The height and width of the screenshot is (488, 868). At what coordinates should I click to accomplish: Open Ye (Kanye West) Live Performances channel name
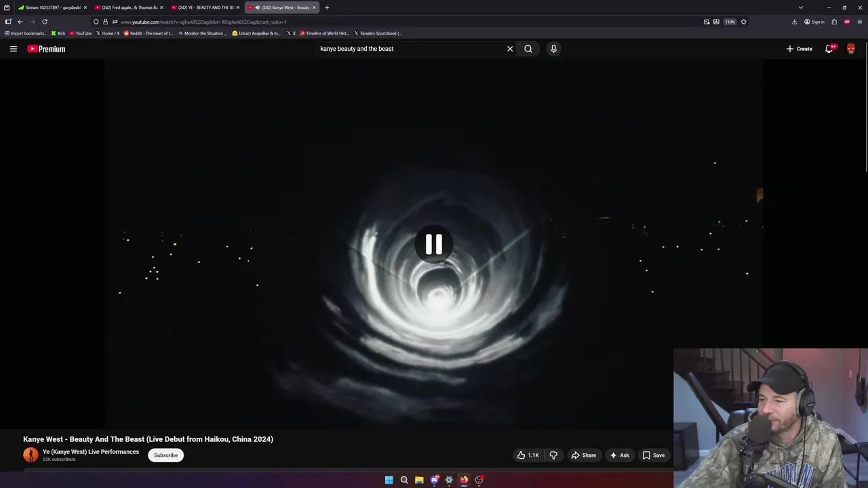[x=91, y=452]
